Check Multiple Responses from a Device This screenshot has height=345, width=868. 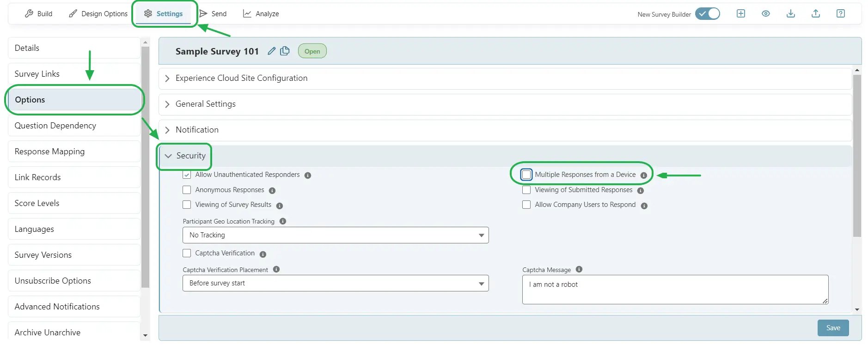tap(526, 175)
